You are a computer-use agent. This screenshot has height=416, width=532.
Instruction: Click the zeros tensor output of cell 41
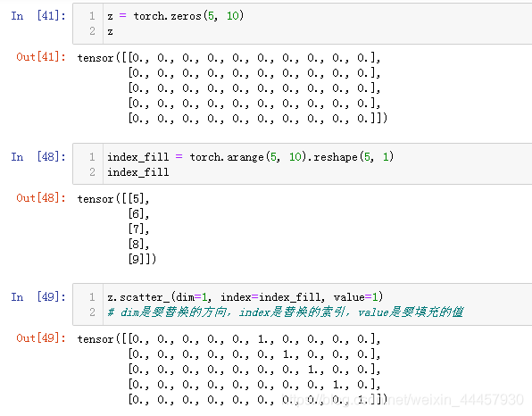(x=232, y=87)
